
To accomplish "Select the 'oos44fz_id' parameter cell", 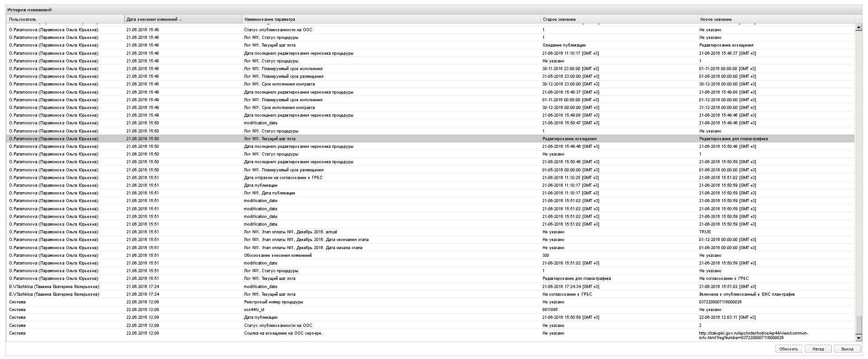I will [254, 310].
